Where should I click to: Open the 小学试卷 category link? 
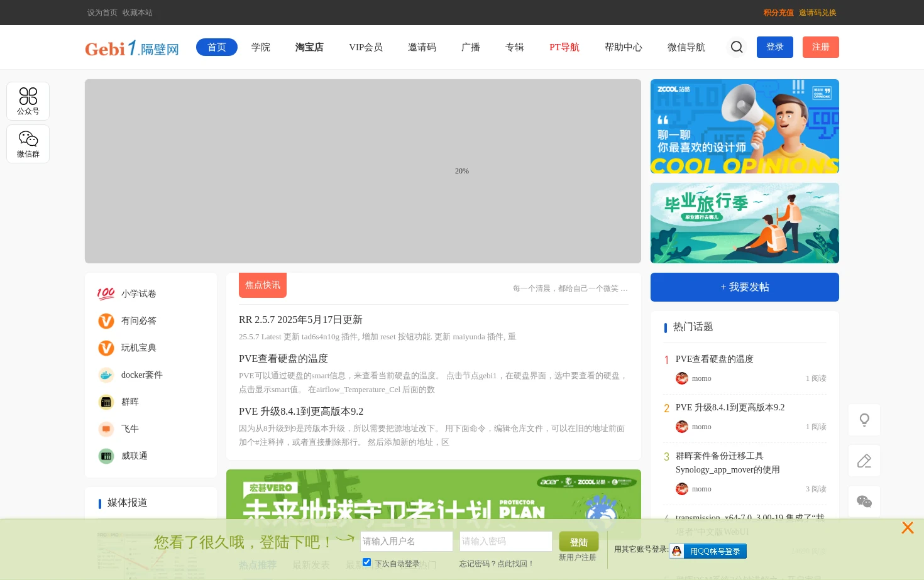point(139,293)
